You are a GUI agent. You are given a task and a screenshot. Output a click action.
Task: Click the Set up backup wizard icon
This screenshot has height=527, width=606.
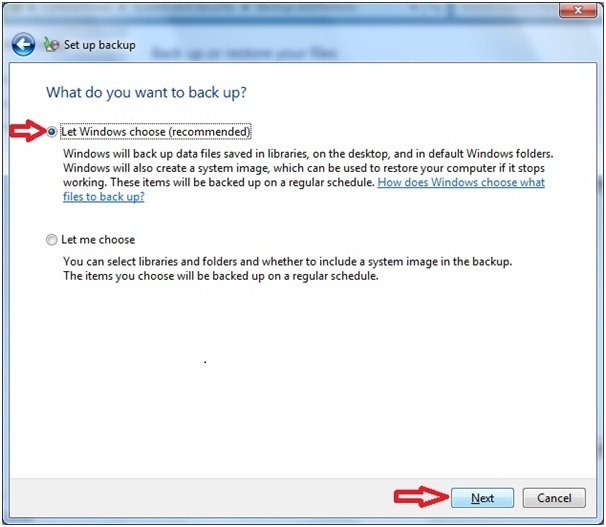[x=51, y=45]
